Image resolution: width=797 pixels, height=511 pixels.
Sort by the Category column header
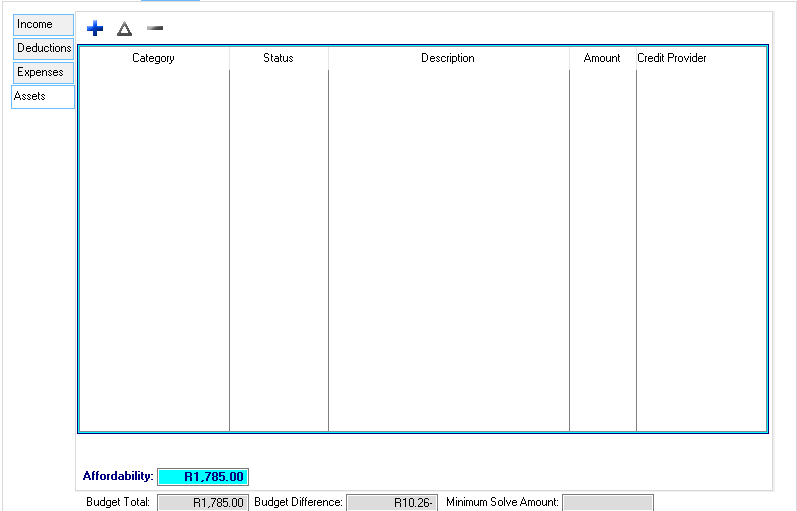pos(153,58)
